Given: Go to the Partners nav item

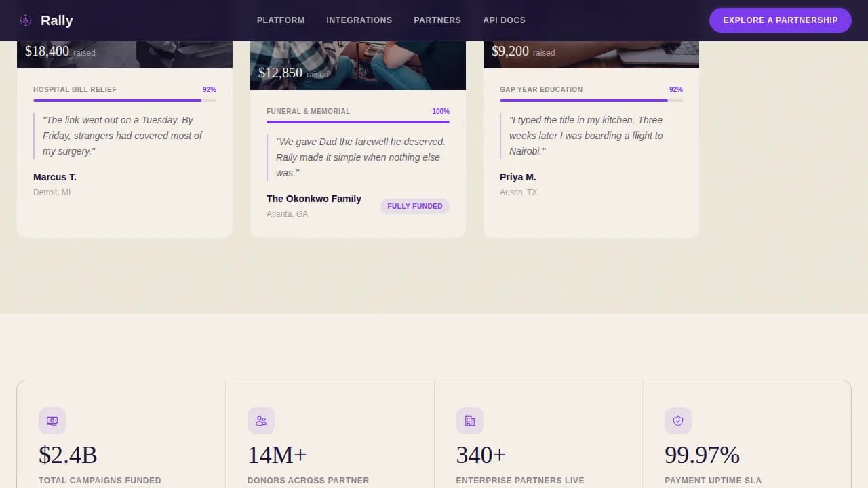Looking at the screenshot, I should (437, 20).
